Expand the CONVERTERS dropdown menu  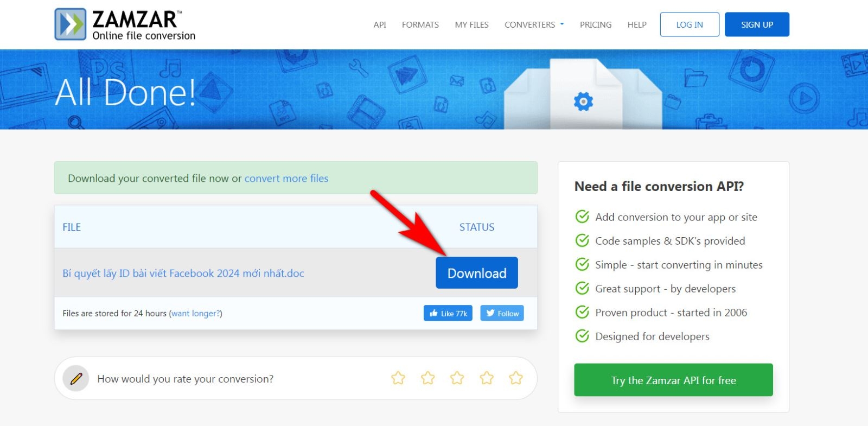click(534, 24)
